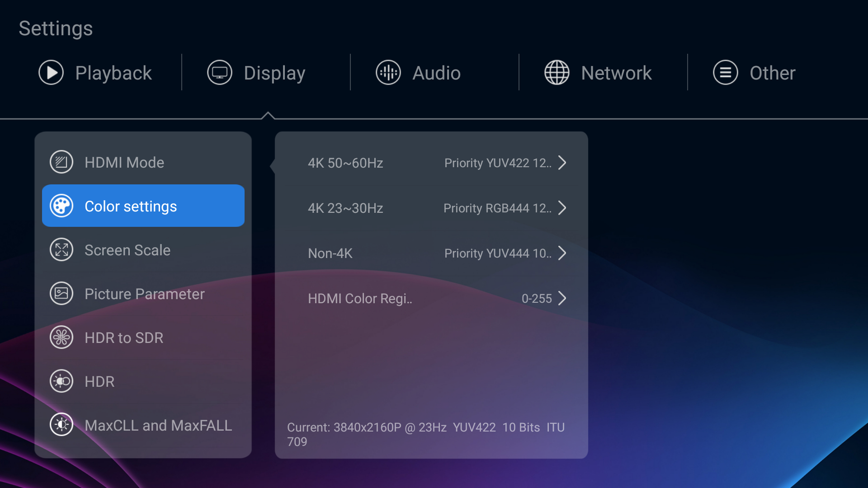The height and width of the screenshot is (488, 868).
Task: Click the Audio waveform icon
Action: click(x=388, y=72)
